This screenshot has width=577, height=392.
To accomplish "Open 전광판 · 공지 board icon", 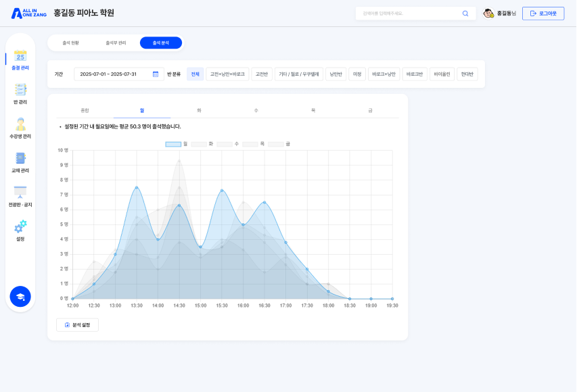I will [x=20, y=192].
